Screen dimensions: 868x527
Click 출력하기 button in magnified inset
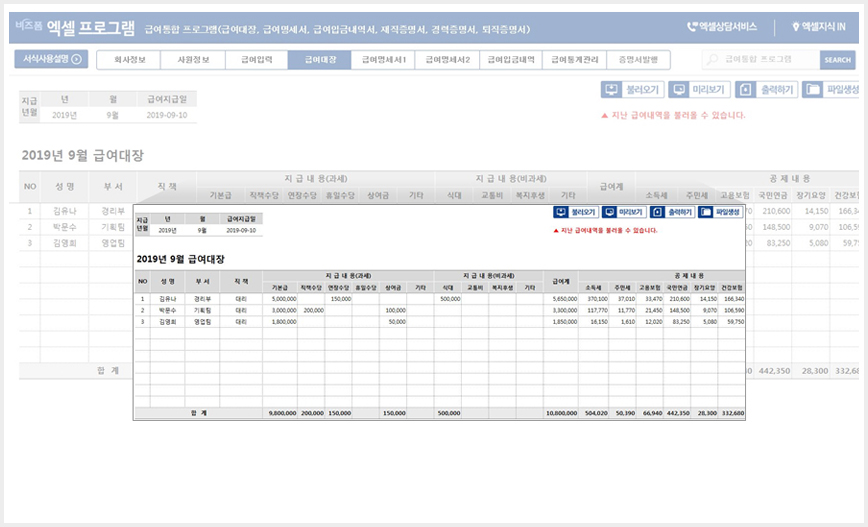coord(672,212)
